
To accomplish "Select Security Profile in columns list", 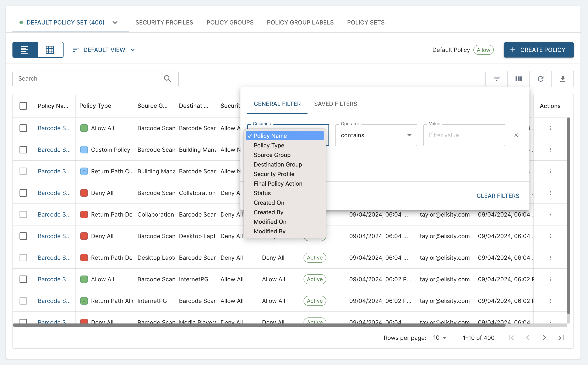I will pos(274,174).
